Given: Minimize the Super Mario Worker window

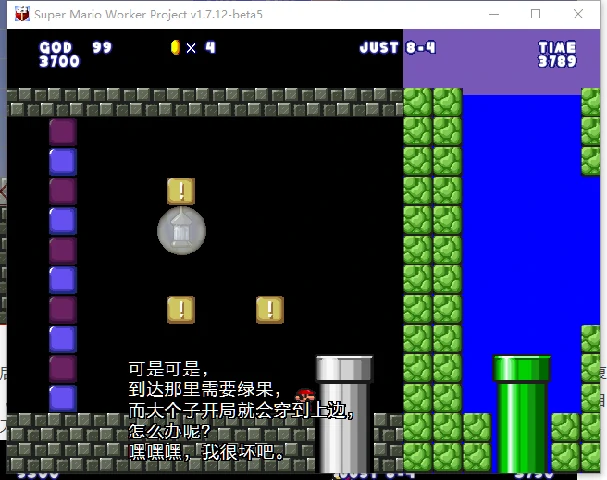Looking at the screenshot, I should pos(494,14).
